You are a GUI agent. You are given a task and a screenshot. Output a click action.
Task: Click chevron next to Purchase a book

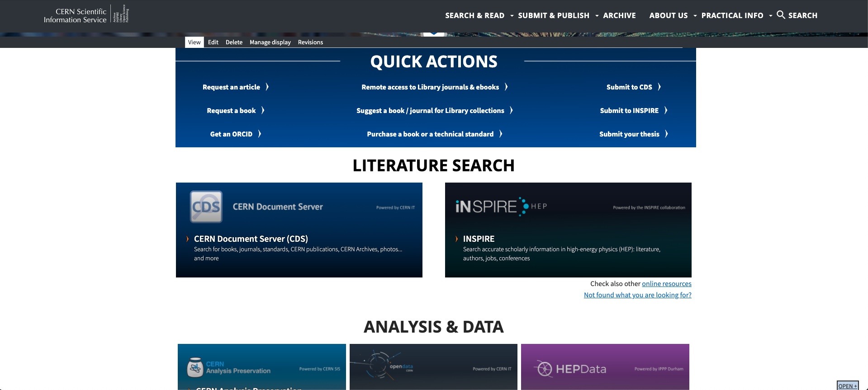[x=501, y=134]
